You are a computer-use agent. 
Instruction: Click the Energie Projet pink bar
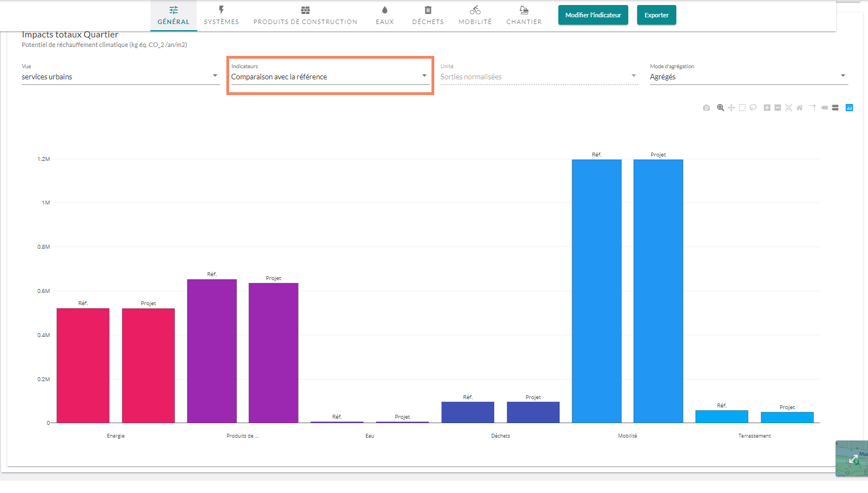pyautogui.click(x=148, y=366)
